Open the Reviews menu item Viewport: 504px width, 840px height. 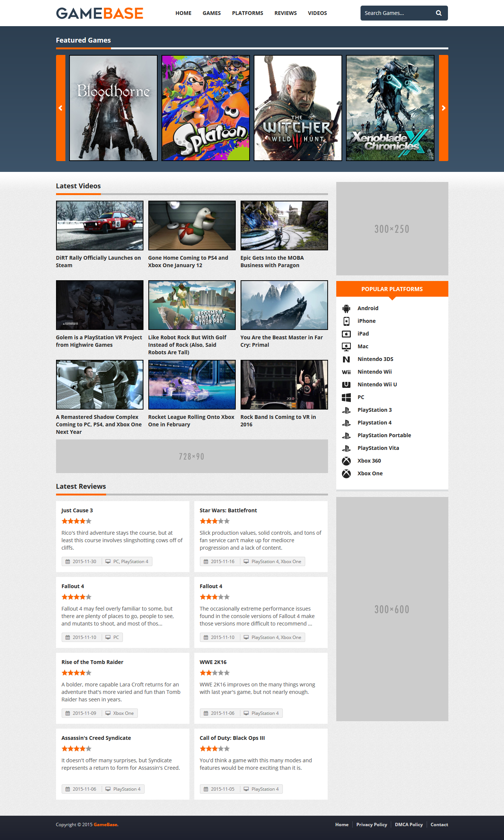[x=286, y=13]
